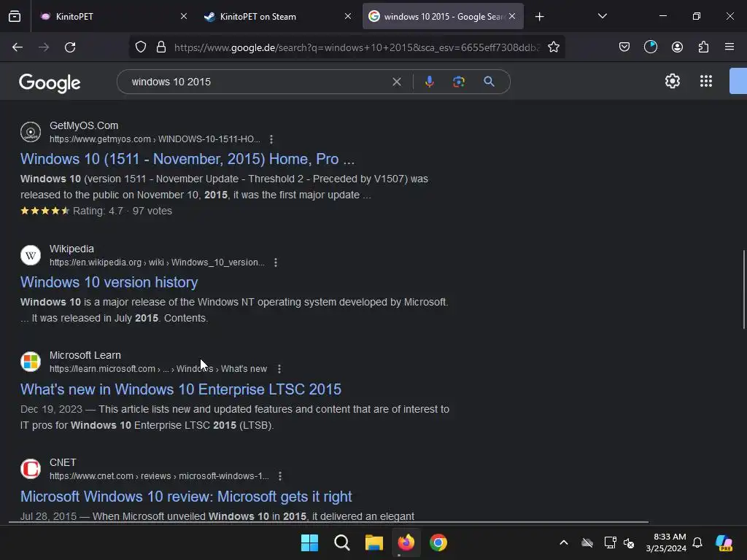The image size is (747, 560).
Task: Close the KinitoPET tab
Action: tap(183, 16)
